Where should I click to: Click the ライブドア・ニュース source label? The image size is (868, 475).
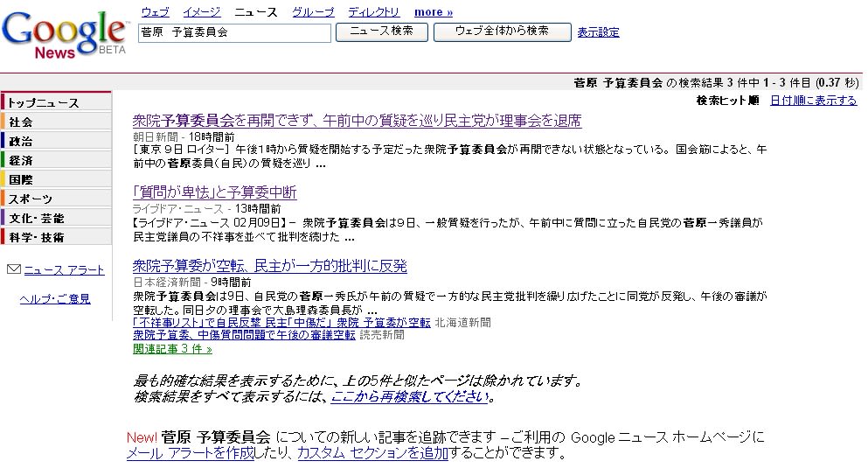[177, 209]
